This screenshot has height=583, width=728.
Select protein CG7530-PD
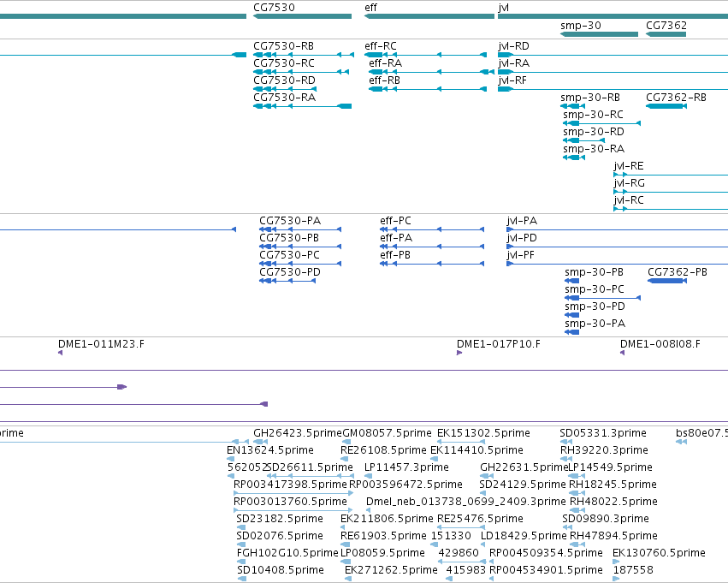tap(287, 281)
